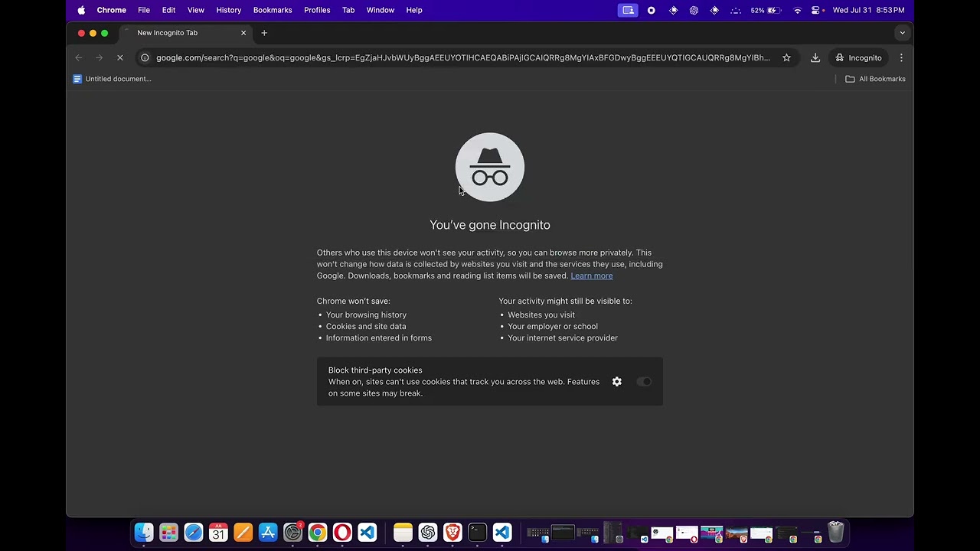
Task: Click "Your employer or school" list item
Action: tap(553, 326)
